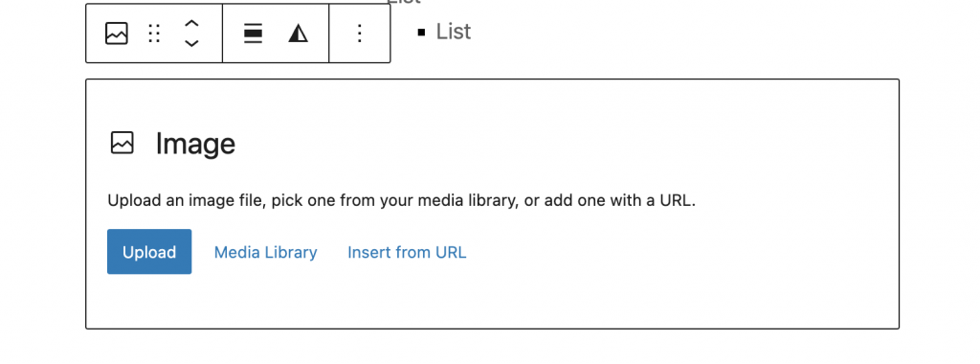Click empty space below the Upload button
This screenshot has width=980, height=364.
click(x=149, y=302)
